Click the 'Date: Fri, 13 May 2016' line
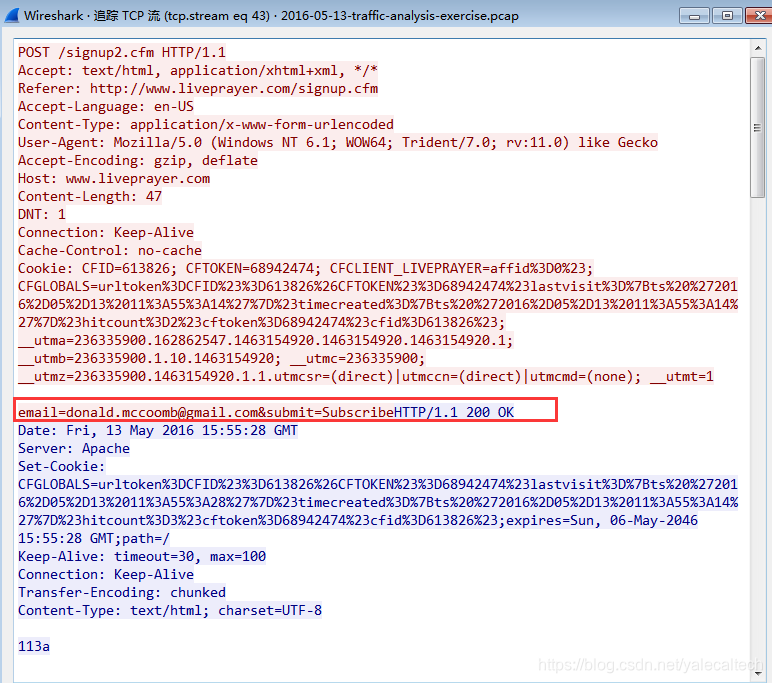The width and height of the screenshot is (772, 683). pos(158,430)
